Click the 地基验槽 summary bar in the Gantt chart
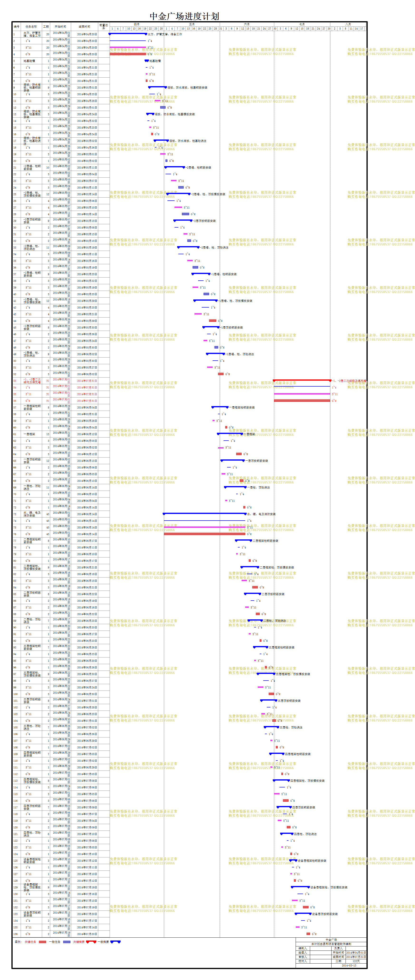Image resolution: width=415 pixels, height=980 pixels. pos(147,60)
